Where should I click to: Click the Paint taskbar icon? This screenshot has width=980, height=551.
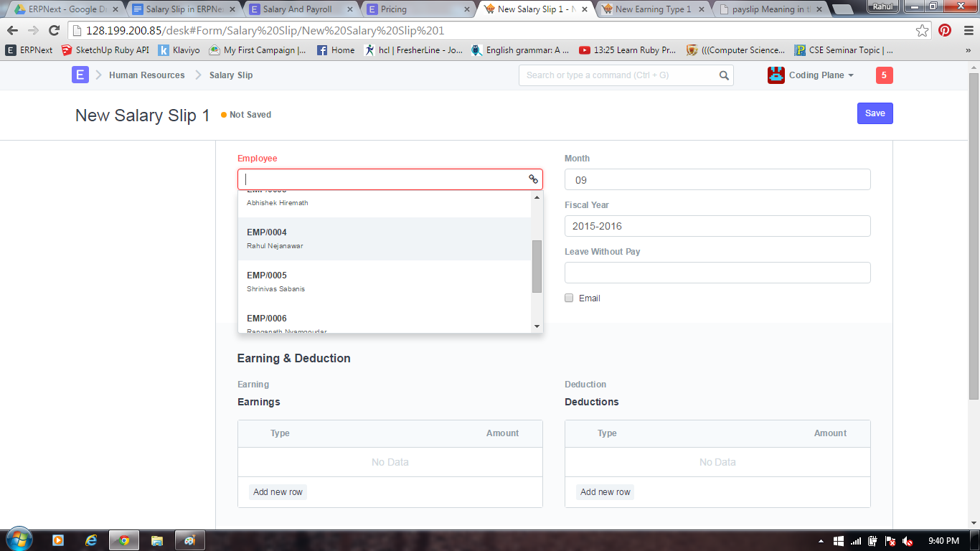coord(190,540)
